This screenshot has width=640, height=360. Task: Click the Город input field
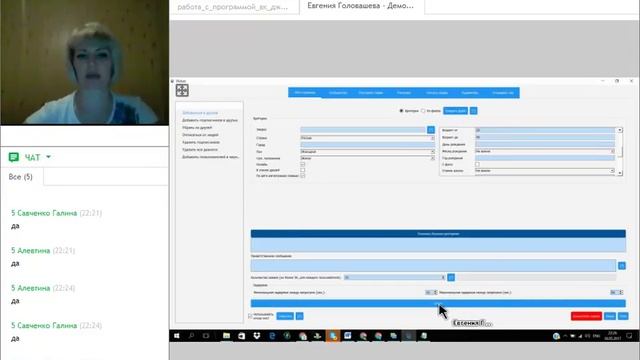coord(367,144)
